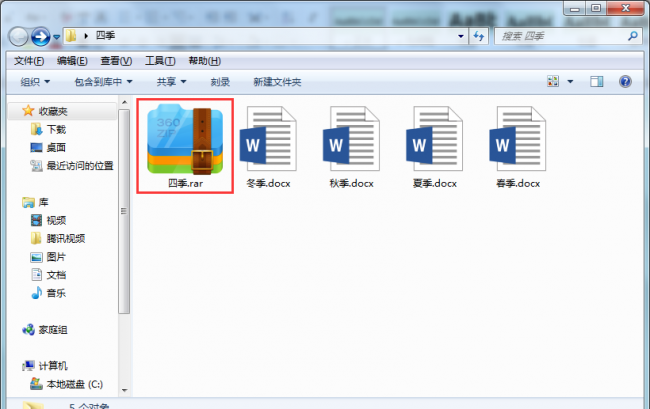This screenshot has height=409, width=650.
Task: Click the 四季.rar file name label
Action: point(185,183)
